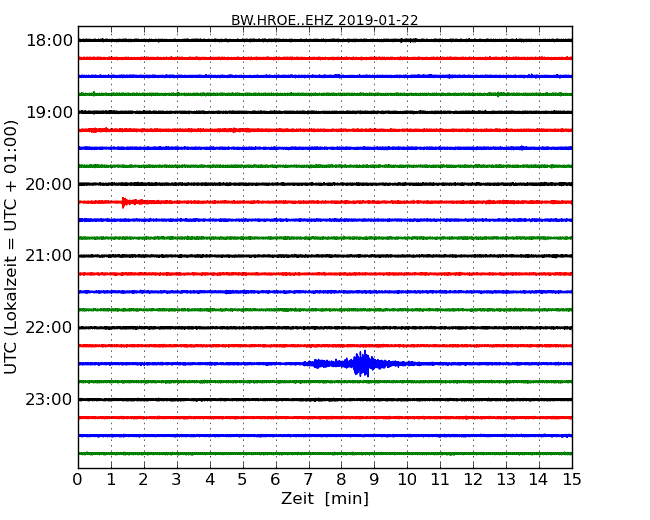650x520 pixels.
Task: Click the x-axis tick label 14
Action: pos(538,479)
